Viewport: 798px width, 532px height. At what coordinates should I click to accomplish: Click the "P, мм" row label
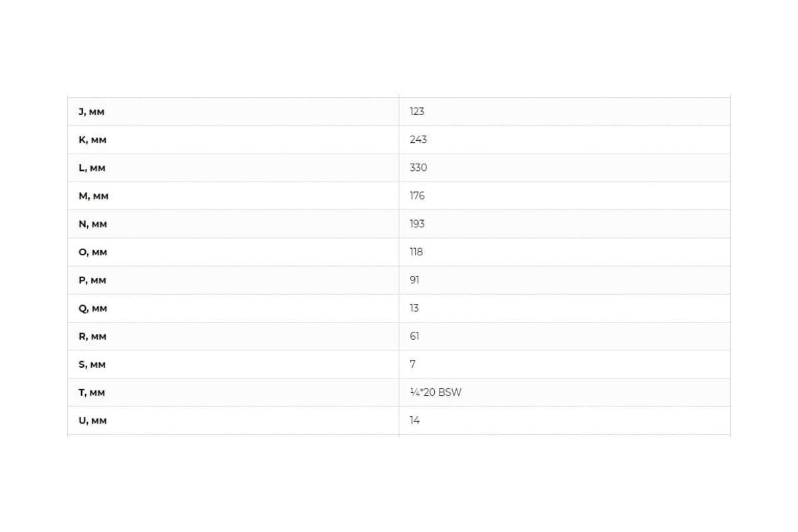click(92, 281)
